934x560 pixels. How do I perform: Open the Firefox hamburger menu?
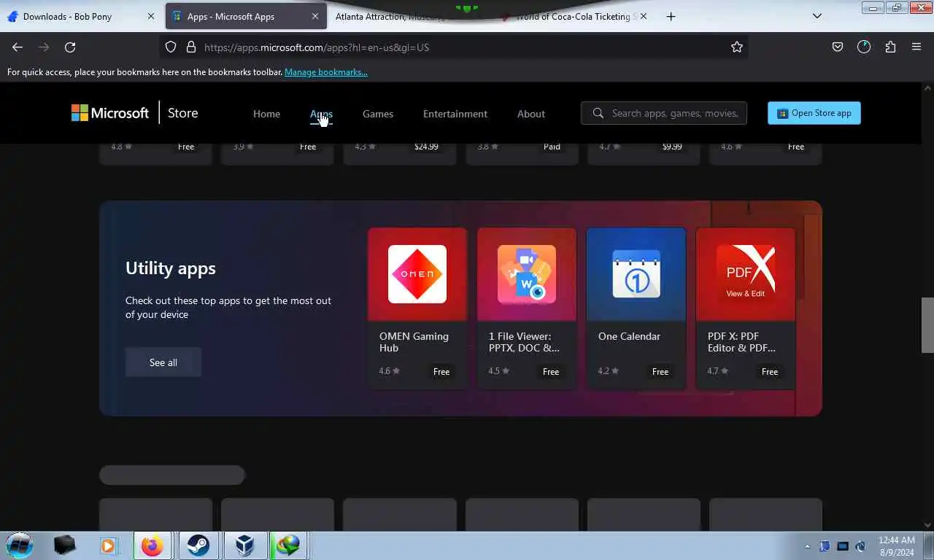click(916, 47)
